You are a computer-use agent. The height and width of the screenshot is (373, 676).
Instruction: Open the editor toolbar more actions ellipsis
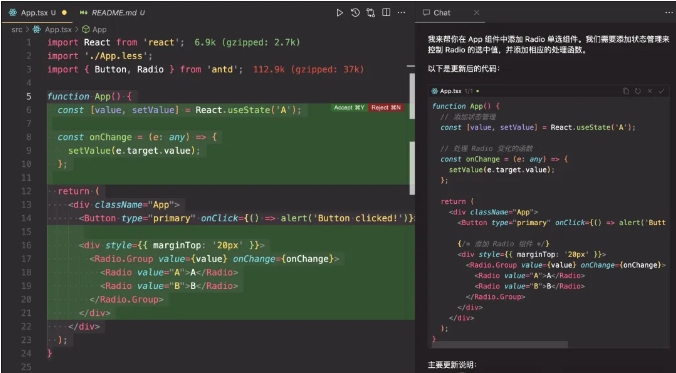[401, 13]
